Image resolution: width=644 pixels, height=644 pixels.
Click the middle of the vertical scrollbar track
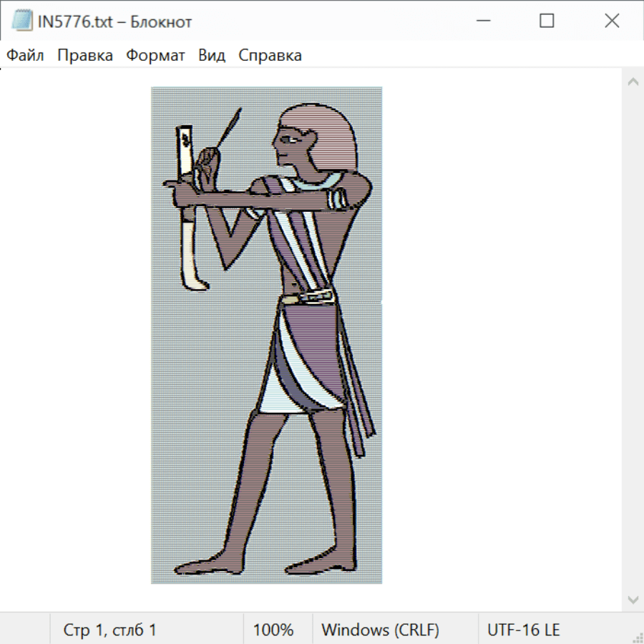(633, 340)
